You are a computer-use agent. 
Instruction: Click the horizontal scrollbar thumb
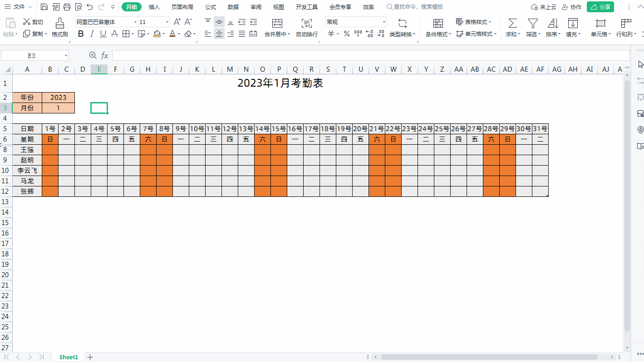[x=489, y=357]
